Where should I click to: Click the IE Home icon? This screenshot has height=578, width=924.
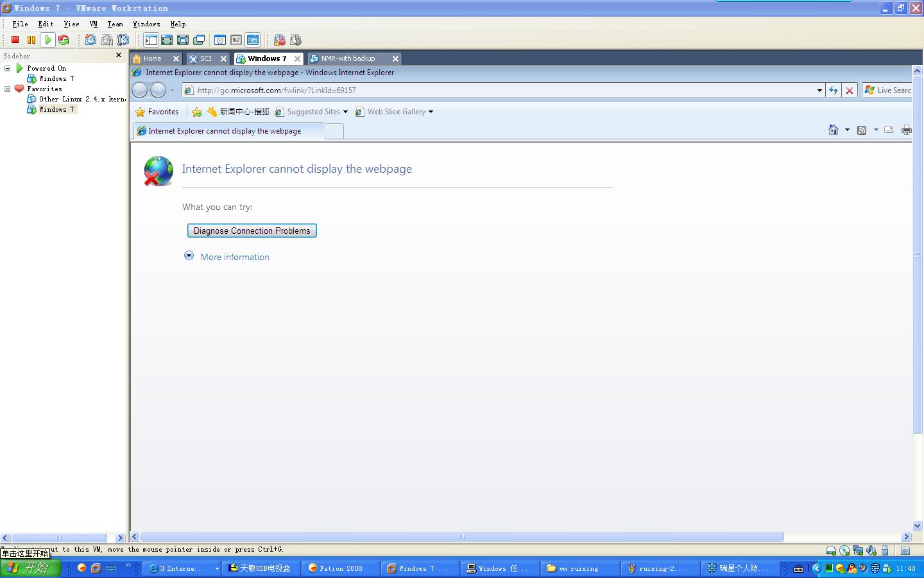pyautogui.click(x=834, y=130)
